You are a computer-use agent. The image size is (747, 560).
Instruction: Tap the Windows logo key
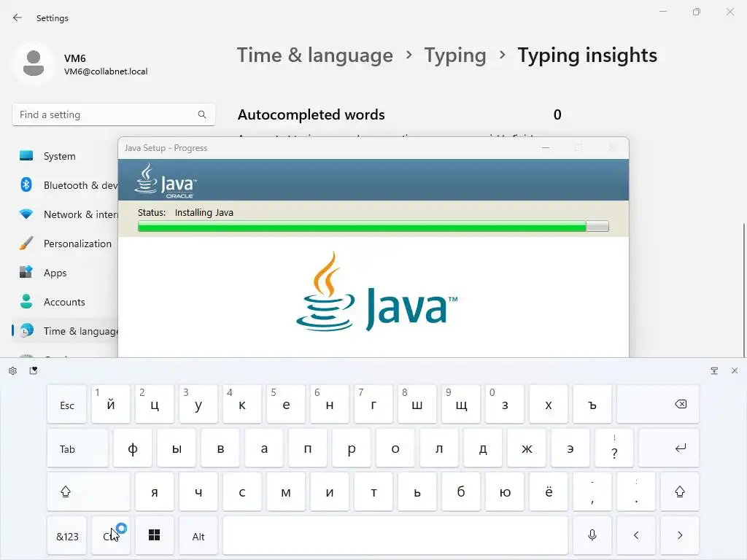pos(155,536)
